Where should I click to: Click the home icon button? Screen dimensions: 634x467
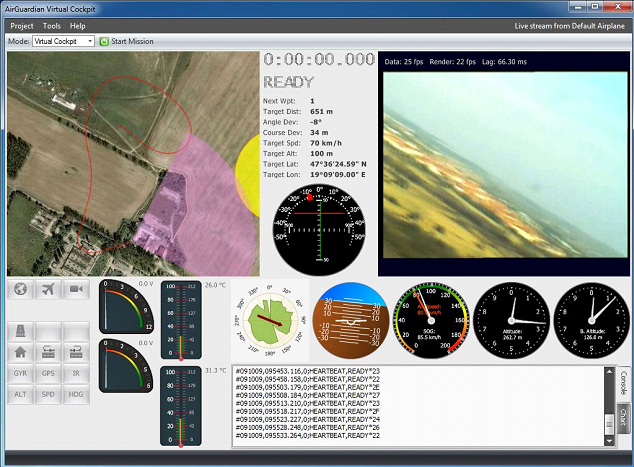(x=21, y=352)
